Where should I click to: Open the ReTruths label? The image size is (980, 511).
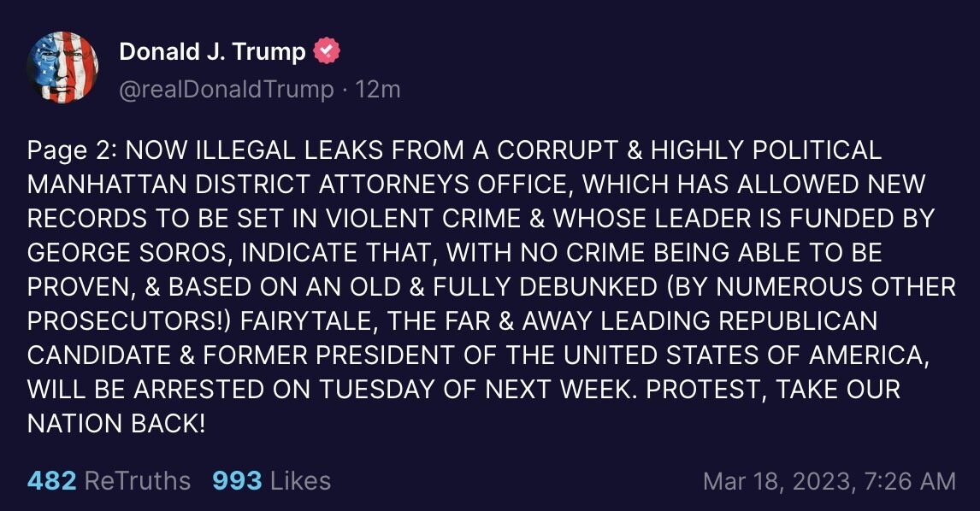[138, 480]
